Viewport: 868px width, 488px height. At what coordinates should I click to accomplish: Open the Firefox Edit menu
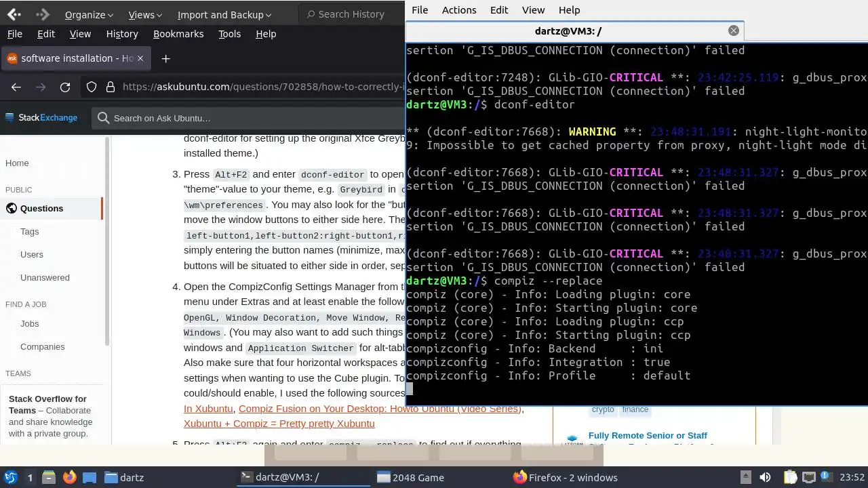coord(46,34)
